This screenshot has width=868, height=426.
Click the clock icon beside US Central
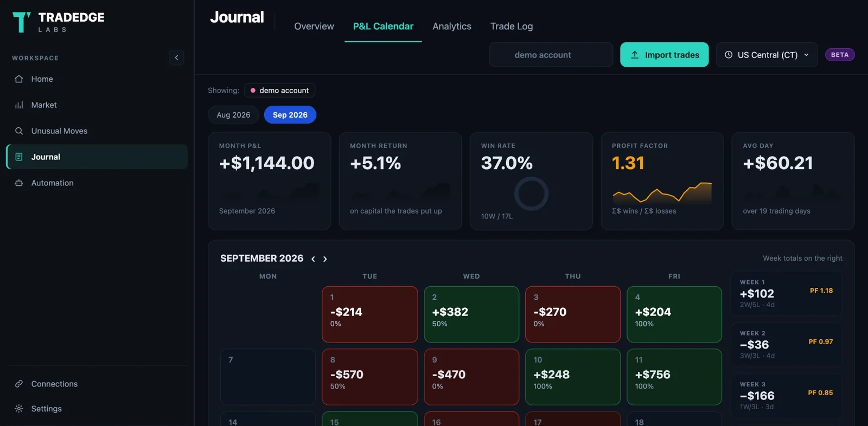point(729,55)
